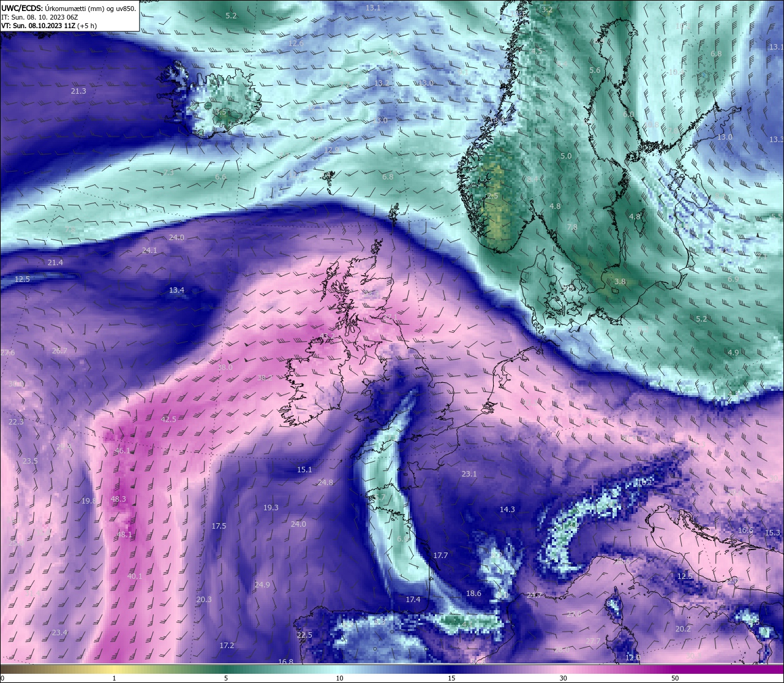This screenshot has width=784, height=683.
Task: Click the 6.6 value south of Iceland
Action: pyautogui.click(x=221, y=177)
